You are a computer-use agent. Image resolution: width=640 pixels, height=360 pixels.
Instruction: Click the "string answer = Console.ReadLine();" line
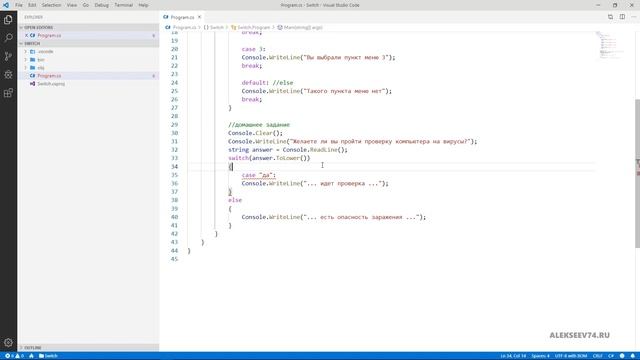[288, 150]
